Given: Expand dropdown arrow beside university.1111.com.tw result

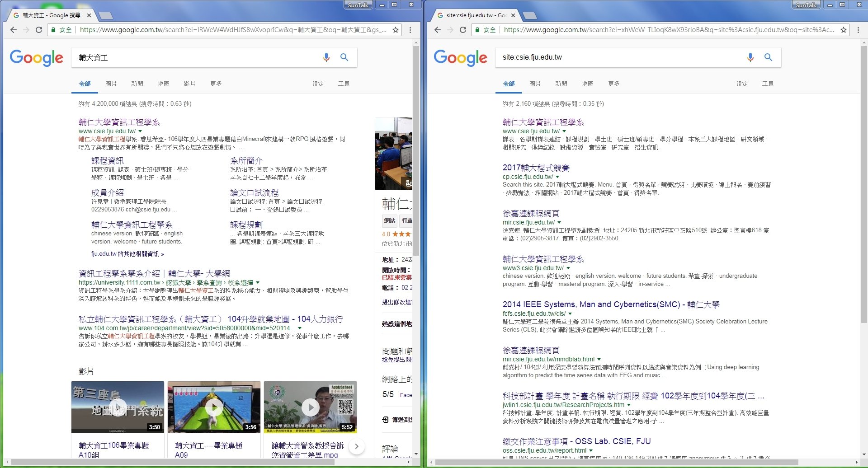Looking at the screenshot, I should coord(258,283).
